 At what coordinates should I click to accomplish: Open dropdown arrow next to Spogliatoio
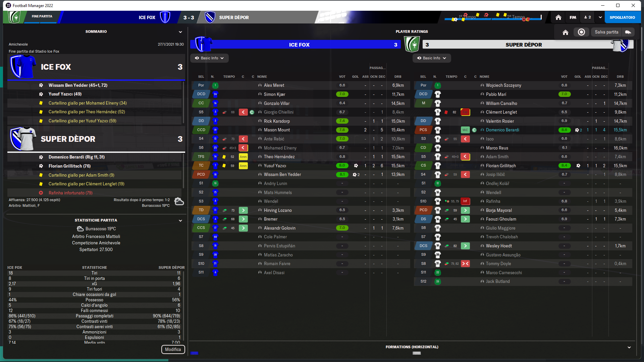pyautogui.click(x=600, y=17)
